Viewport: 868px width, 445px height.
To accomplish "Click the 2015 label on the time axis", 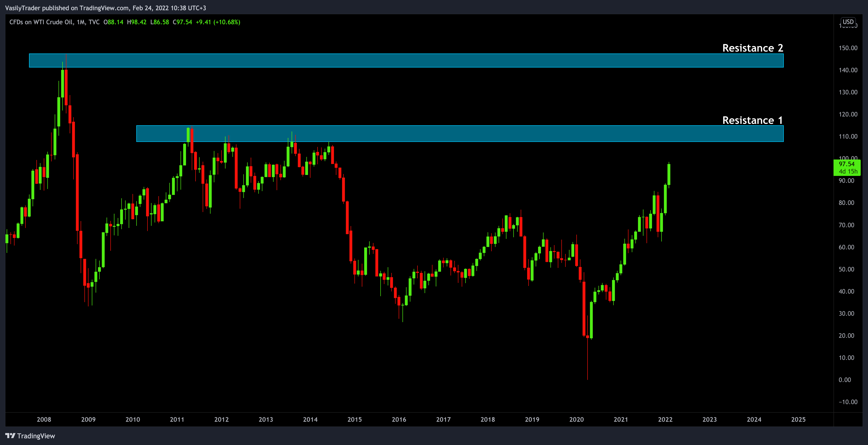I will (354, 419).
